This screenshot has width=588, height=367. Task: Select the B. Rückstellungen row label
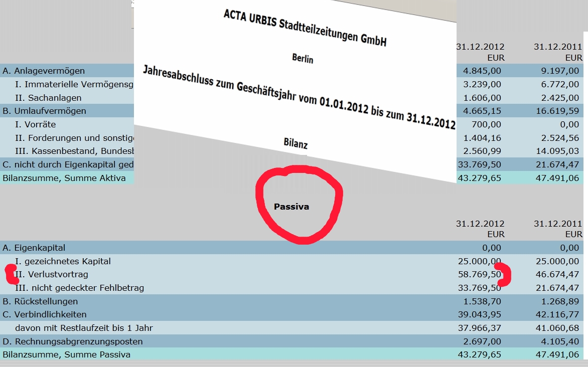pyautogui.click(x=40, y=301)
